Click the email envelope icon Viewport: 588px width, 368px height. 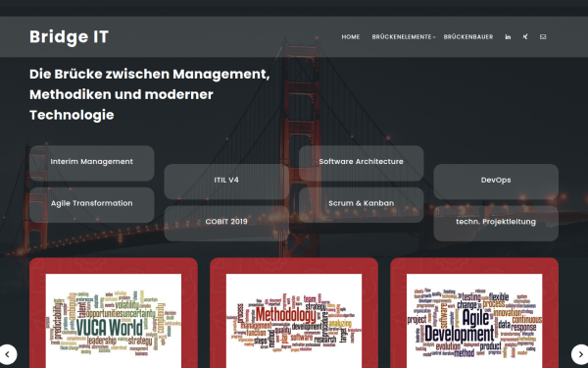543,37
